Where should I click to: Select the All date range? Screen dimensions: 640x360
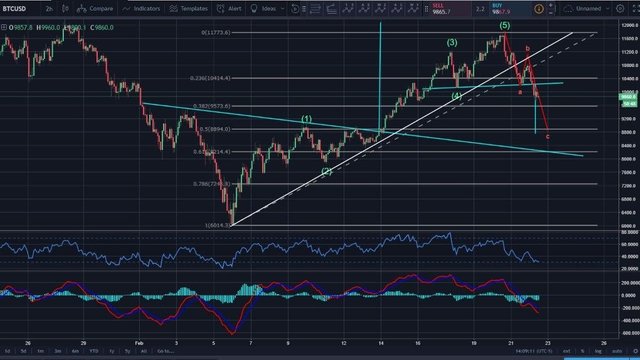pos(143,351)
